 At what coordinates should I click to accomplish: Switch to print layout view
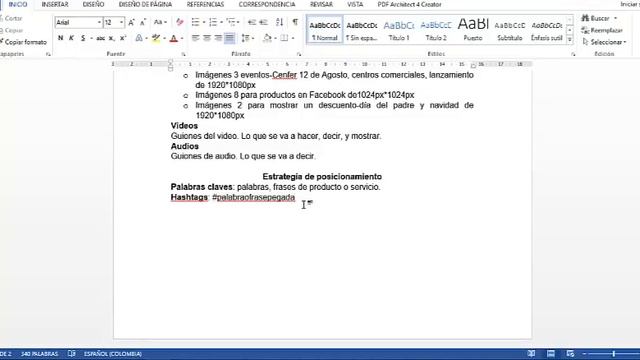click(551, 353)
